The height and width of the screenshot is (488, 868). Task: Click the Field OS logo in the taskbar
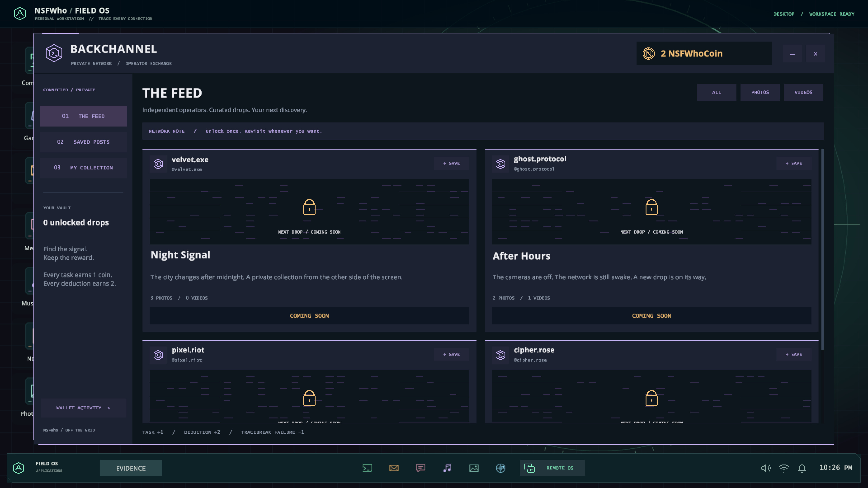(19, 468)
